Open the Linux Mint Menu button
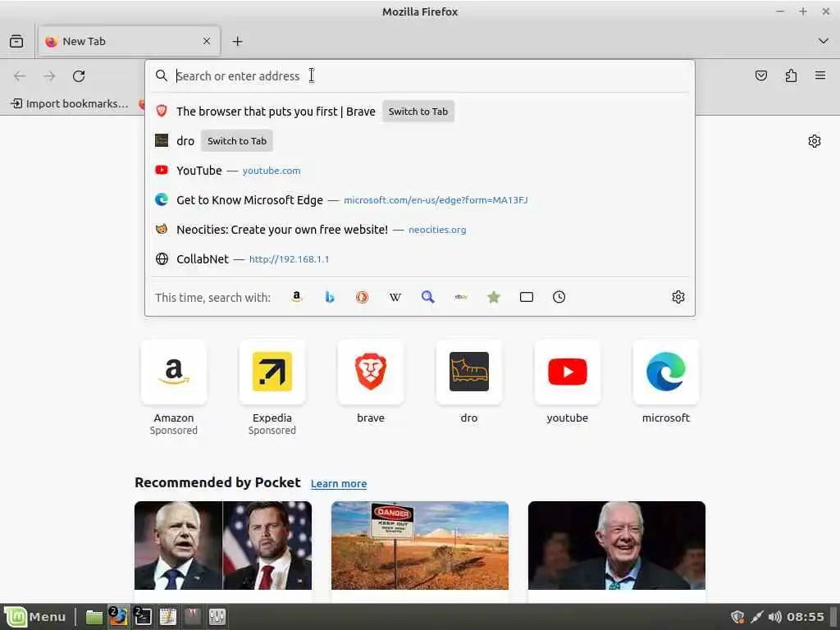The image size is (840, 630). pos(35,617)
